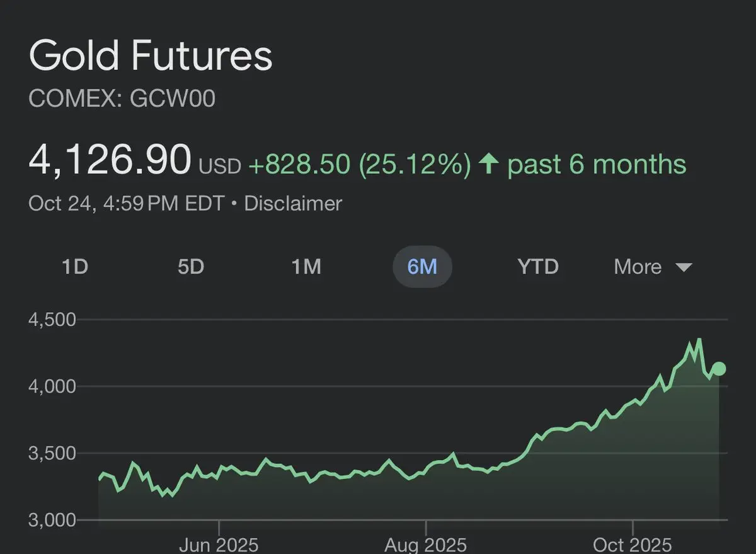The image size is (756, 554).
Task: Click the COMEX: GCW00 ticker text
Action: (122, 99)
